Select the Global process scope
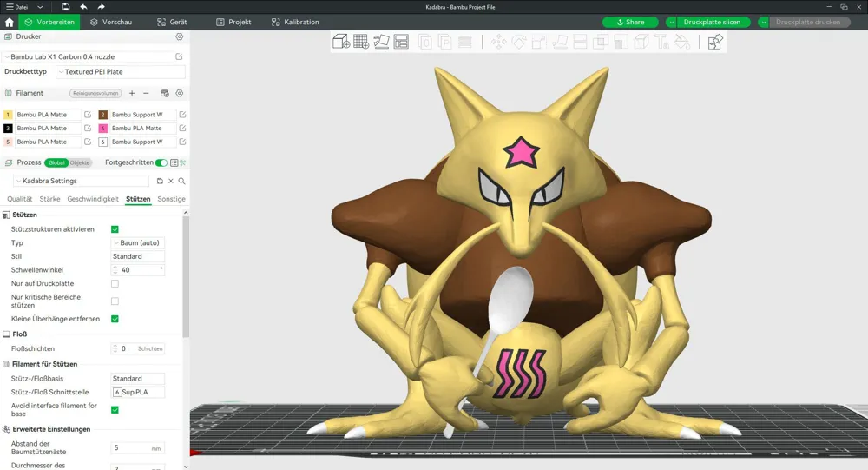 [56, 162]
